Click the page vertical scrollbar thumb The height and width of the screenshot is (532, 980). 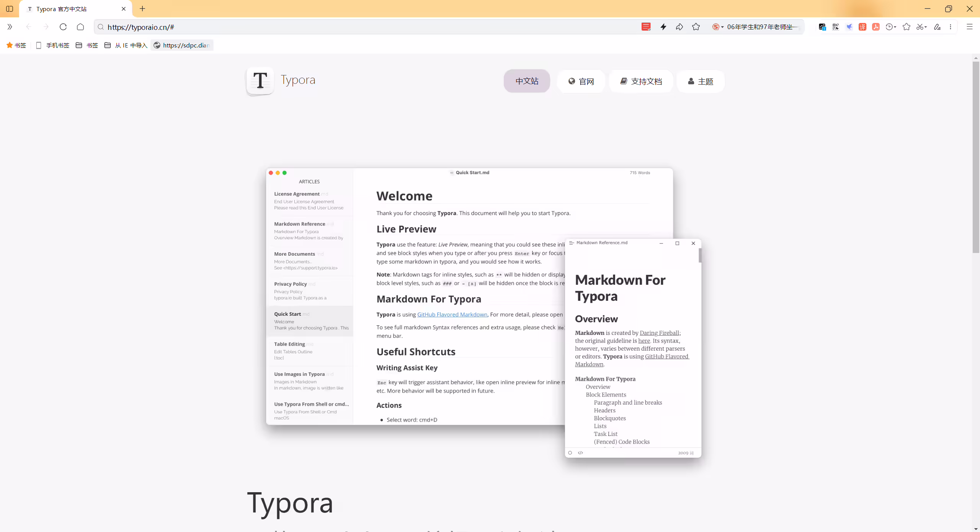point(976,157)
